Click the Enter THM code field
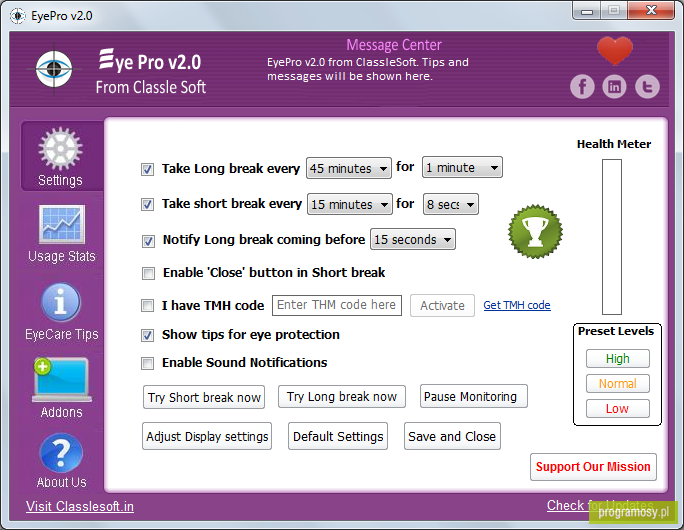The height and width of the screenshot is (530, 684). point(337,305)
